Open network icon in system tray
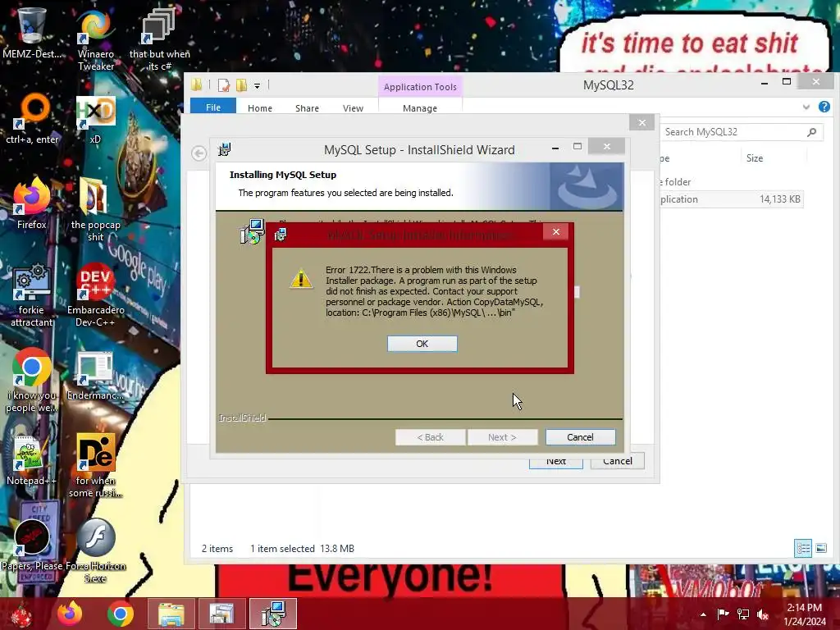840x630 pixels. click(743, 614)
